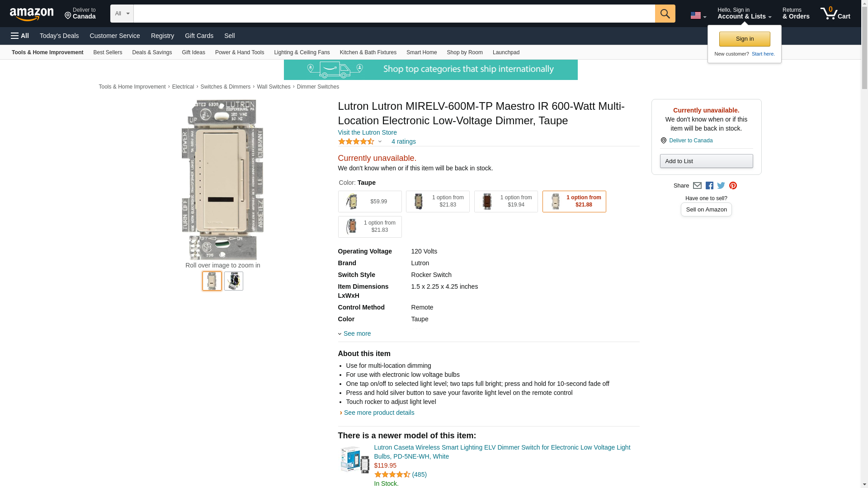Go to Best Sellers tab

[x=108, y=52]
